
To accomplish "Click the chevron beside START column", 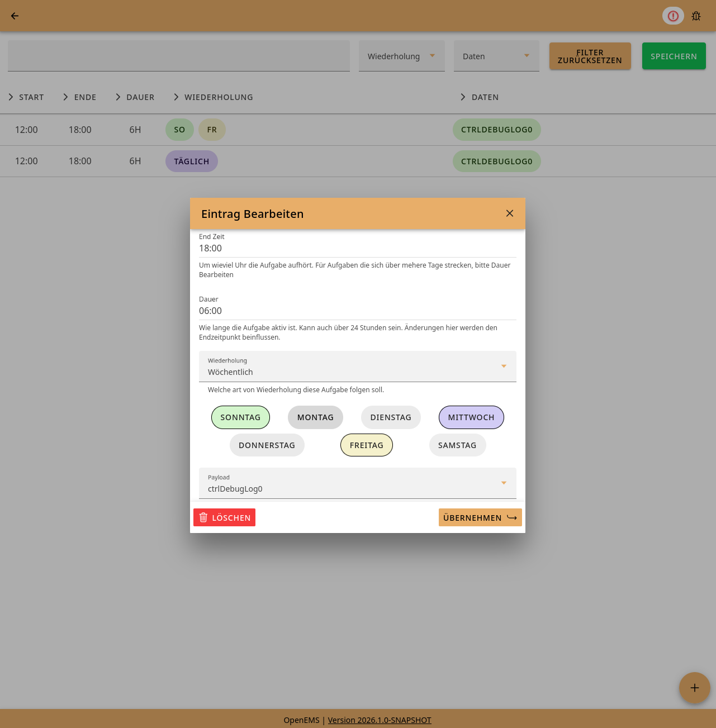I will (11, 97).
